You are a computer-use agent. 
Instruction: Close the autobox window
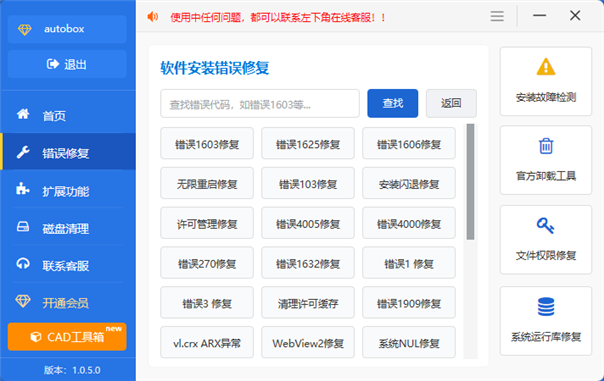point(575,16)
